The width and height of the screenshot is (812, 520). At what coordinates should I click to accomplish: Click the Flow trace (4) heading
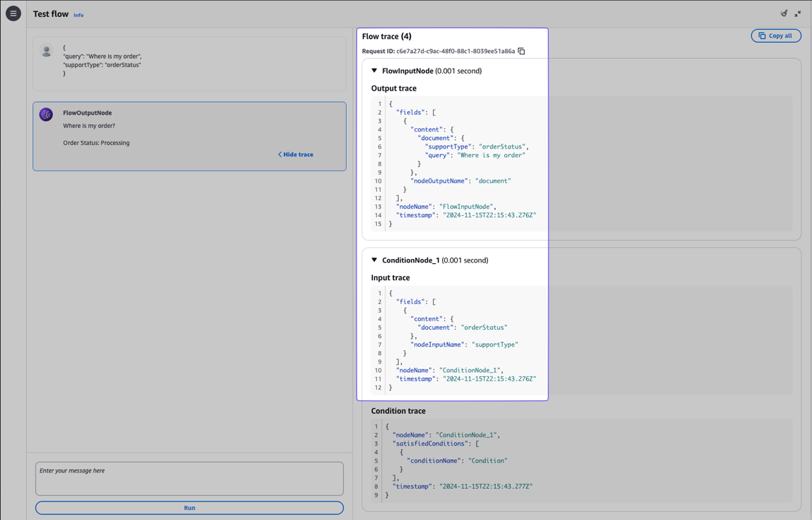pyautogui.click(x=386, y=36)
